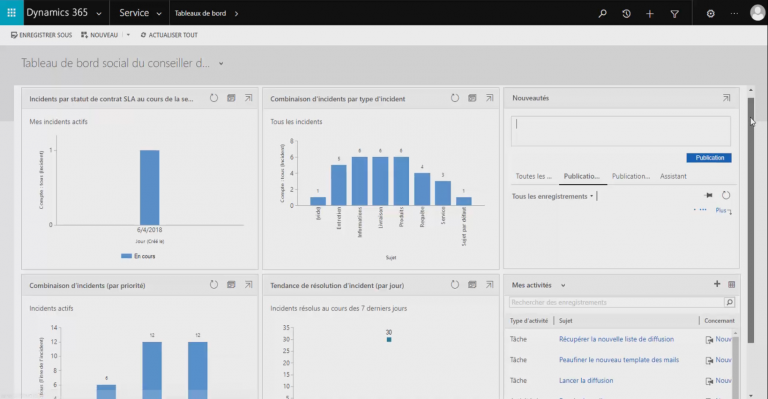Click the Publication button
768x399 pixels.
[x=709, y=158]
